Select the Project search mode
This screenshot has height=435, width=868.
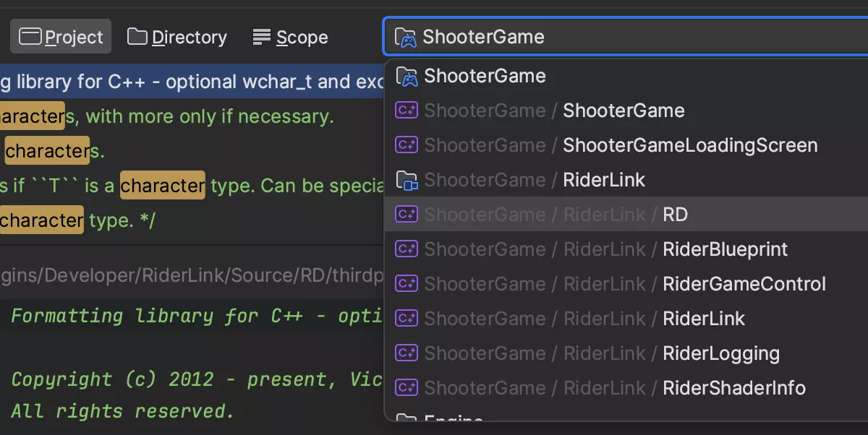pyautogui.click(x=61, y=37)
